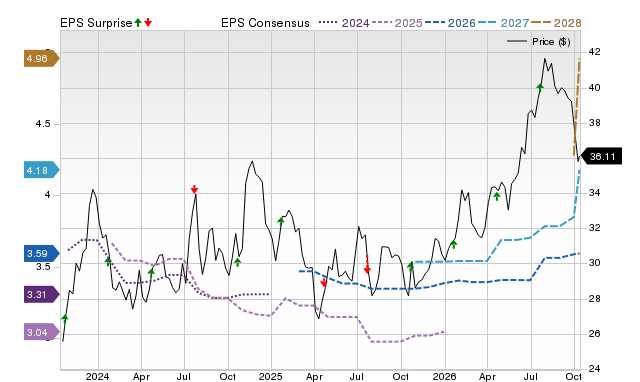Click the 40 label on price axis

coord(594,88)
